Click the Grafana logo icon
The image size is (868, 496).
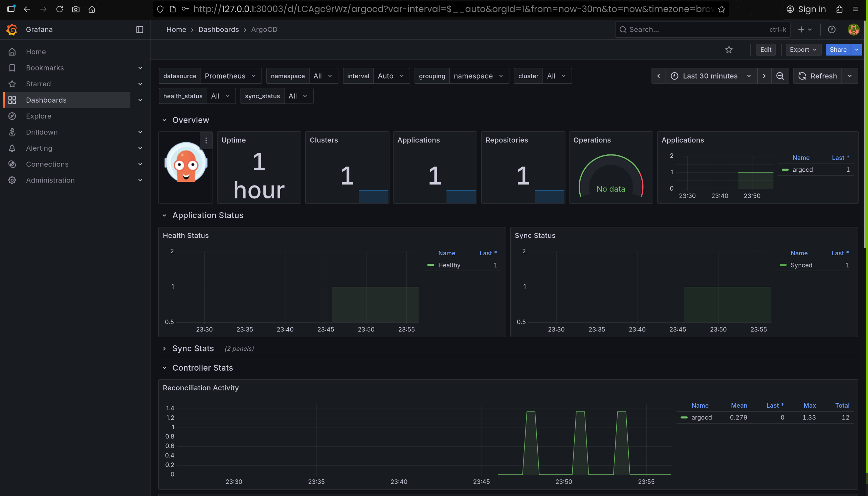tap(12, 30)
